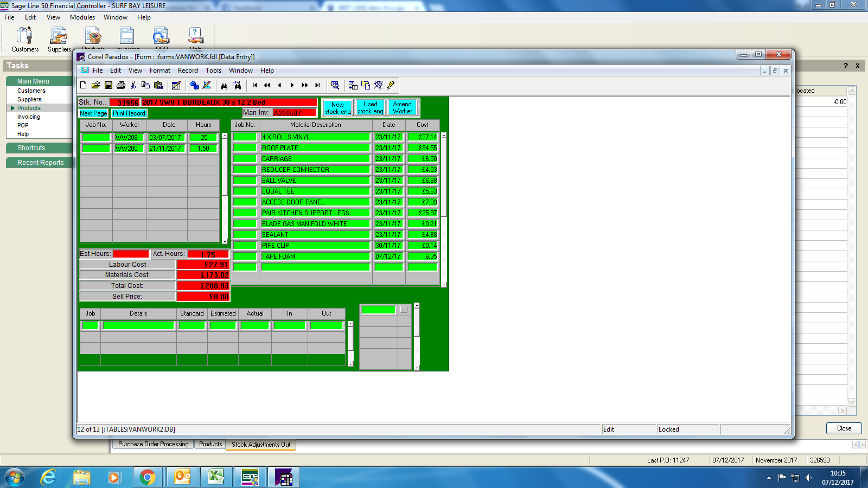
Task: Select the Products tab at bottom
Action: pyautogui.click(x=210, y=444)
